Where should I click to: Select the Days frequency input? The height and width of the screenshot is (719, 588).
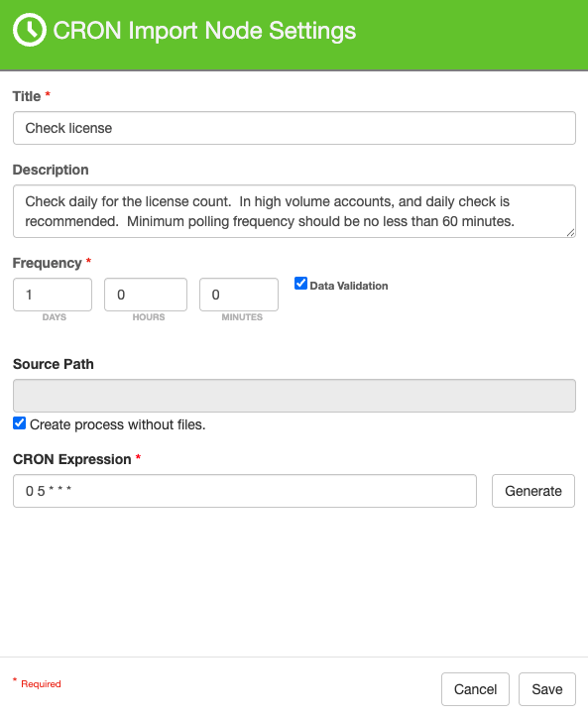click(53, 295)
